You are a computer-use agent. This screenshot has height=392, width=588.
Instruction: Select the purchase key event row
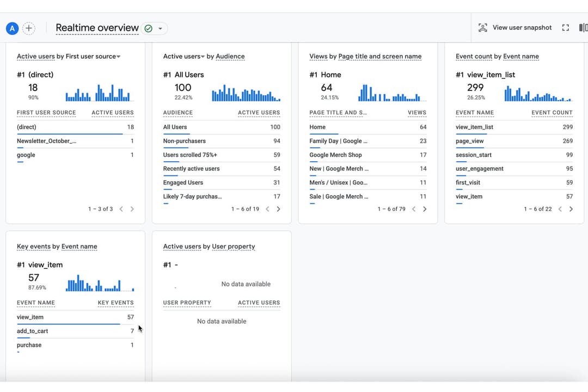click(x=75, y=345)
